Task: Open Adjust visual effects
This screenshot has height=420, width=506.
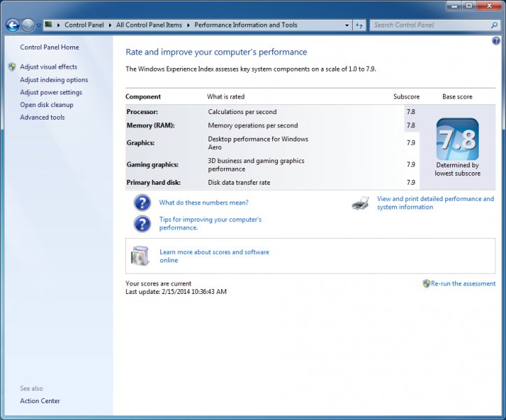Action: pyautogui.click(x=49, y=66)
